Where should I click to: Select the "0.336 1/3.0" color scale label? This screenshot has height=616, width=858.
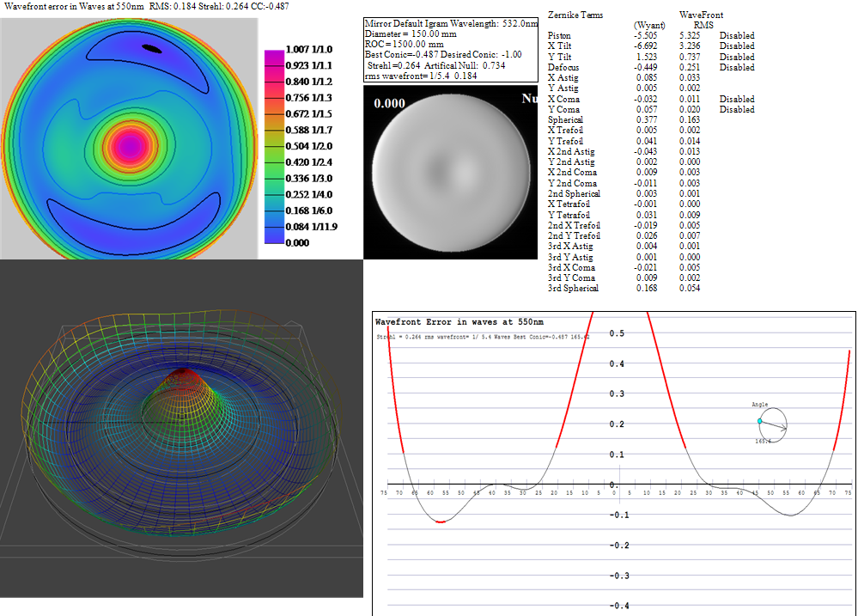(x=308, y=179)
